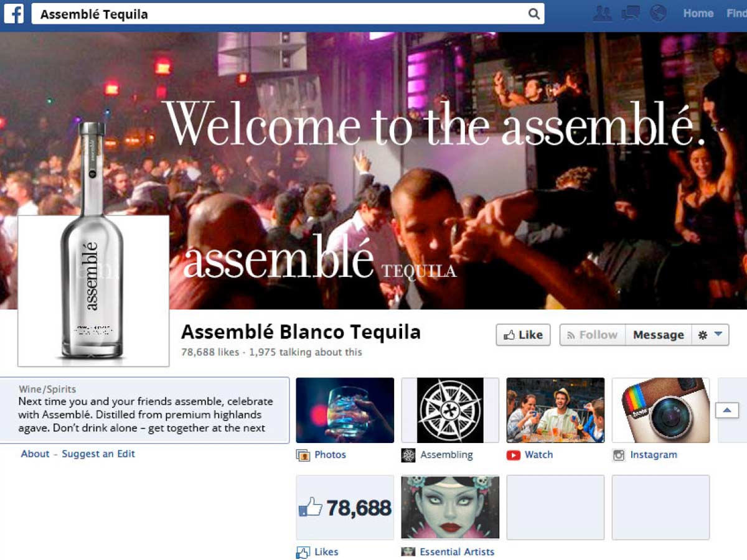The width and height of the screenshot is (747, 560).
Task: Click the Facebook logo icon
Action: click(14, 14)
